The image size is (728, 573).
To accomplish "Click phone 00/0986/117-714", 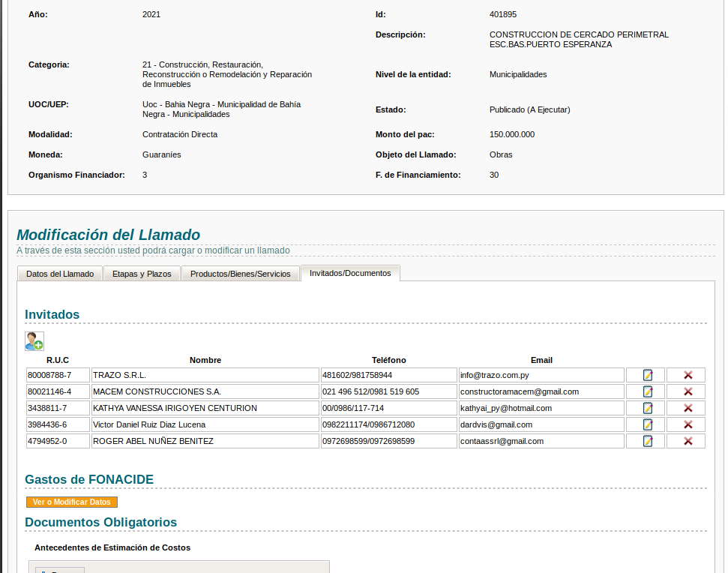I will coord(389,408).
